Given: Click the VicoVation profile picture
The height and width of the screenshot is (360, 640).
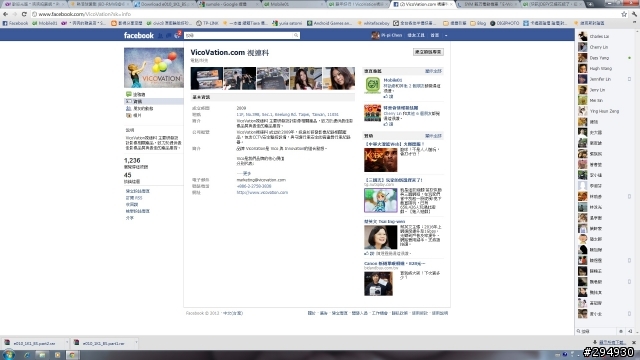Looking at the screenshot, I should (x=154, y=68).
